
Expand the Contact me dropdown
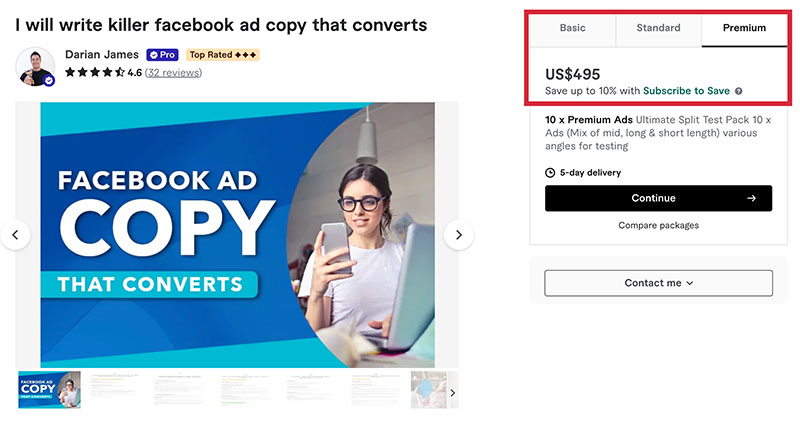click(x=658, y=283)
